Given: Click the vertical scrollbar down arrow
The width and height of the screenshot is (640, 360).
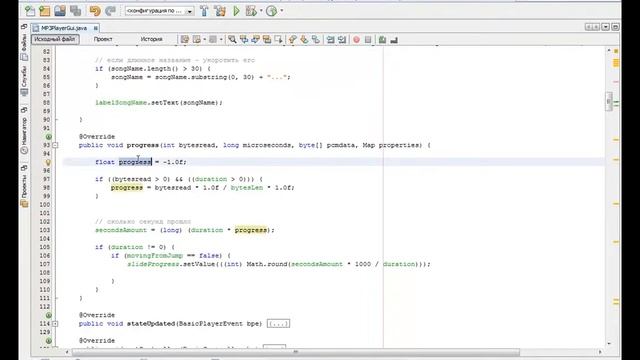Looking at the screenshot, I should [609, 344].
